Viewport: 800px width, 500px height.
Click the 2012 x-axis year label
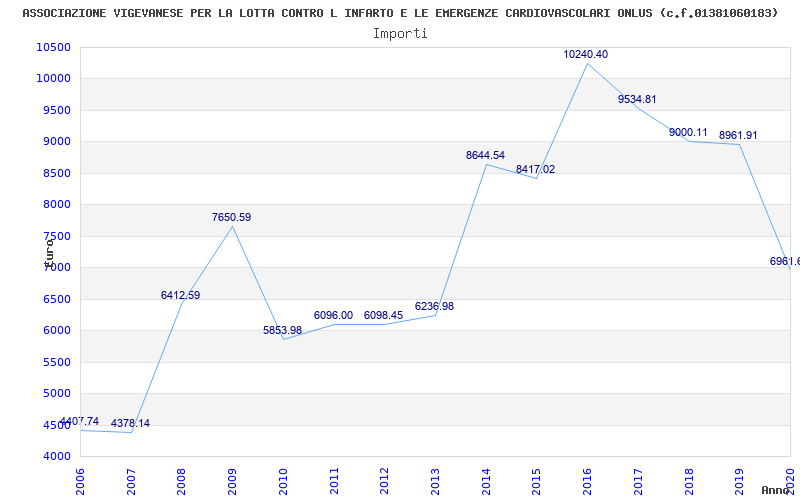(384, 481)
